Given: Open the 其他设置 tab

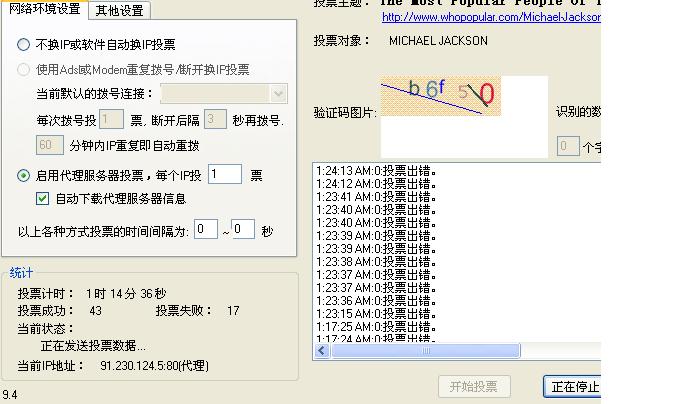Looking at the screenshot, I should 119,11.
